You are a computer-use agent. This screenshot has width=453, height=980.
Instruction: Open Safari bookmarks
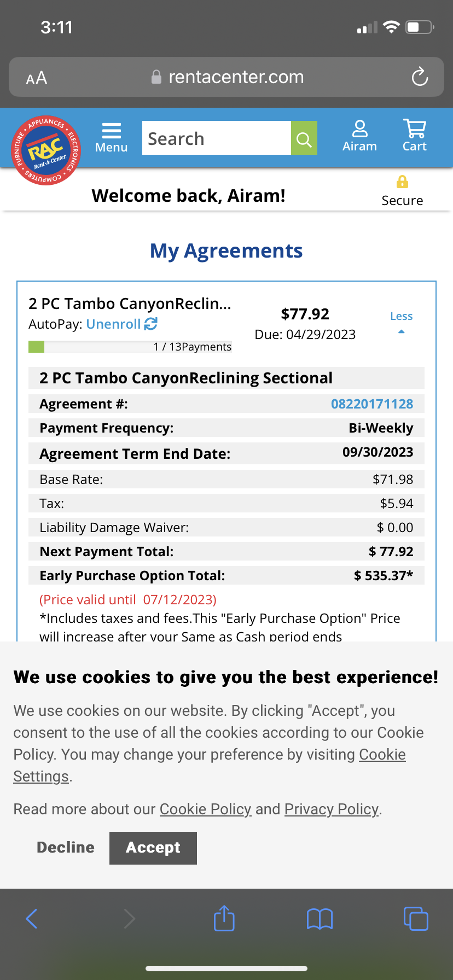320,918
